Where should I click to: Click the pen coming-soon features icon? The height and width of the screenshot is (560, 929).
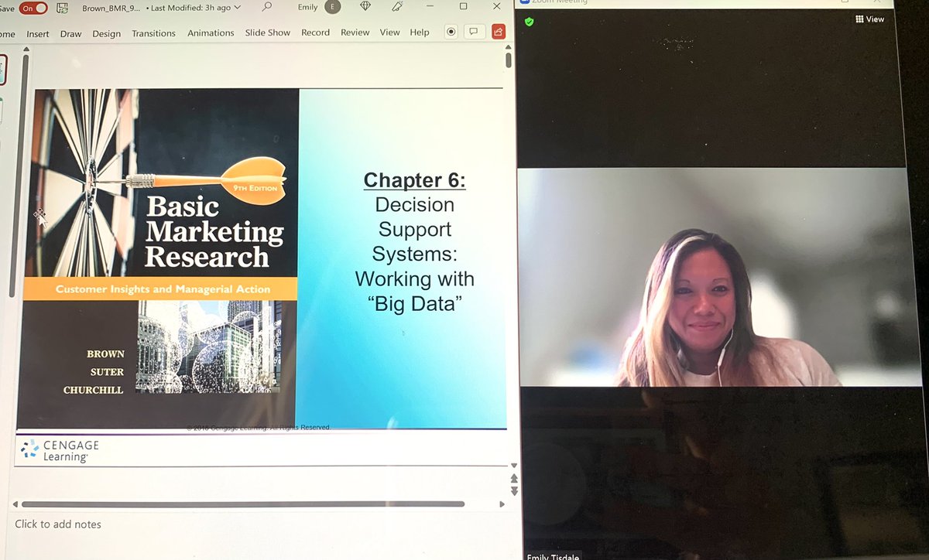click(x=397, y=6)
